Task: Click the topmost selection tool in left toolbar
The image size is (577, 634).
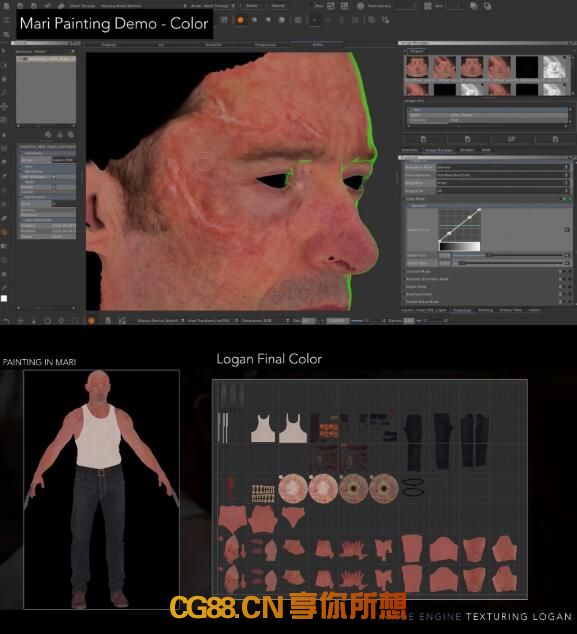Action: (x=4, y=51)
